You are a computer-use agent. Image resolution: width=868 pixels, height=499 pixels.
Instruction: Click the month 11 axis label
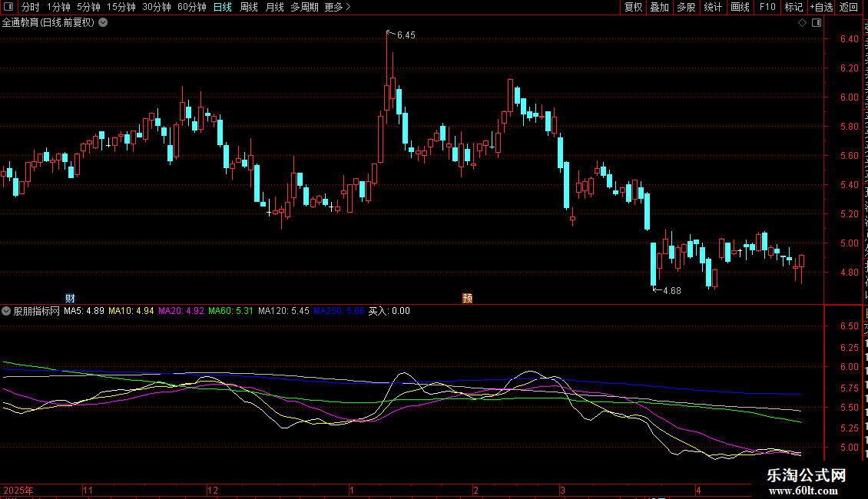pyautogui.click(x=88, y=490)
